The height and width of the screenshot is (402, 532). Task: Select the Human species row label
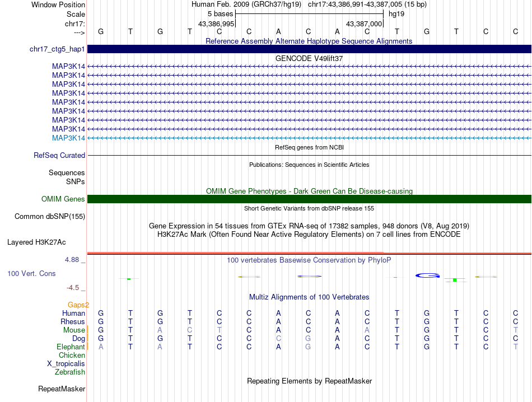73,313
